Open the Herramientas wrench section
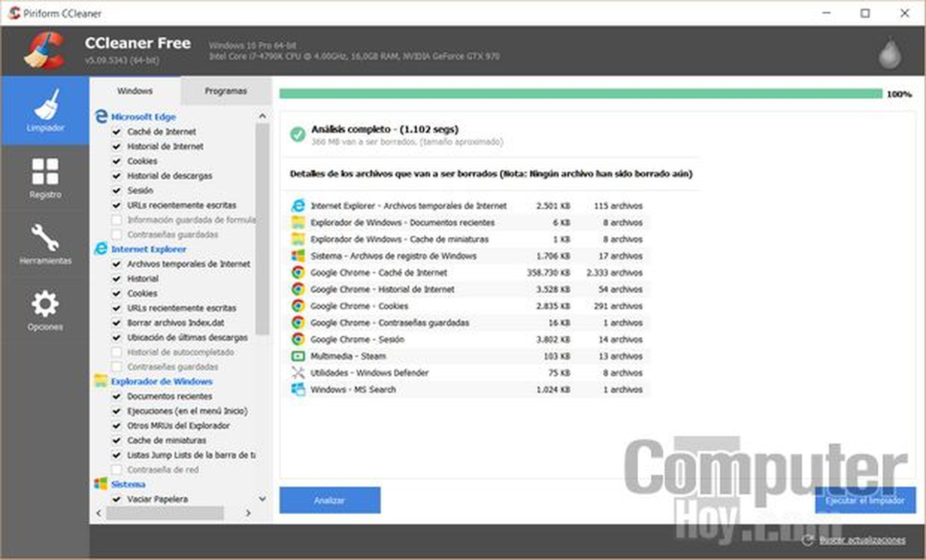Image resolution: width=926 pixels, height=560 pixels. tap(45, 244)
